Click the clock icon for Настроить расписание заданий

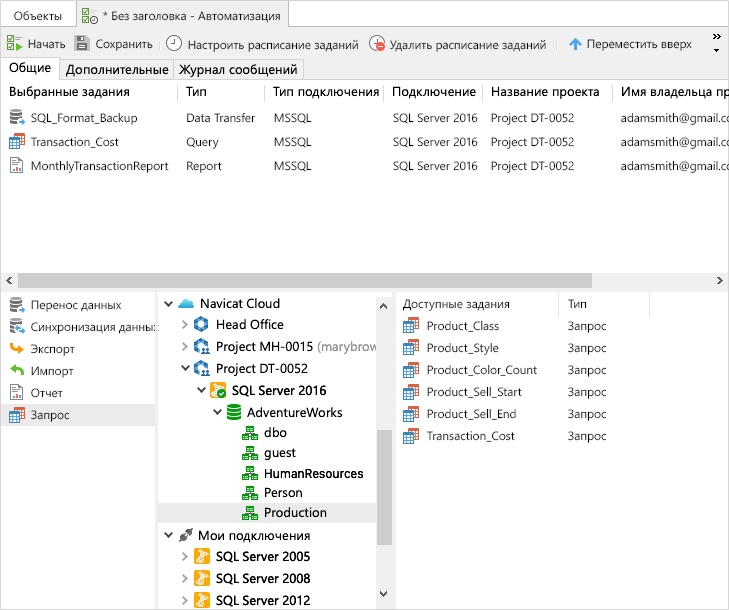pyautogui.click(x=174, y=43)
